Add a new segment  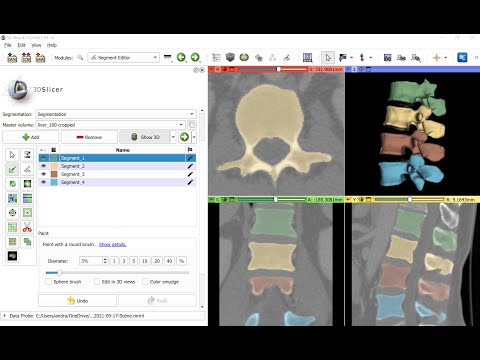pyautogui.click(x=31, y=137)
